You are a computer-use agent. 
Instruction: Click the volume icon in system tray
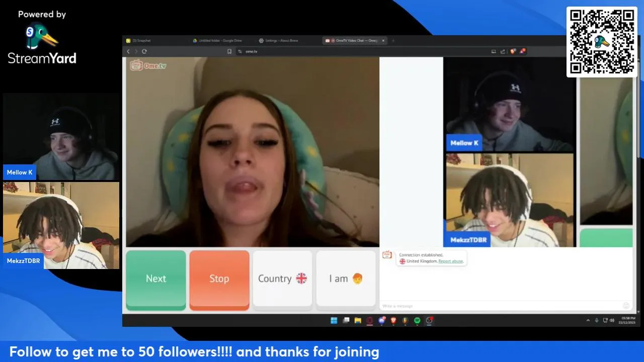(612, 320)
